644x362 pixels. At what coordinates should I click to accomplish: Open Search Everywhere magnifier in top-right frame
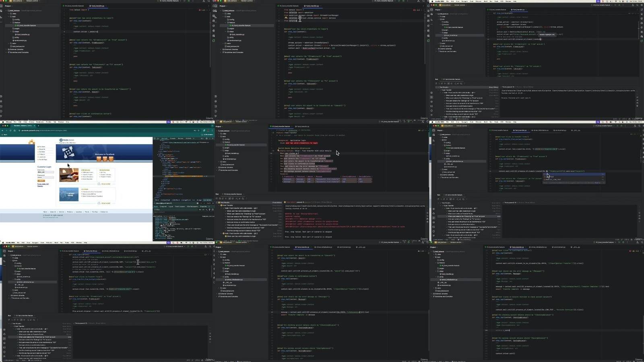tap(637, 5)
